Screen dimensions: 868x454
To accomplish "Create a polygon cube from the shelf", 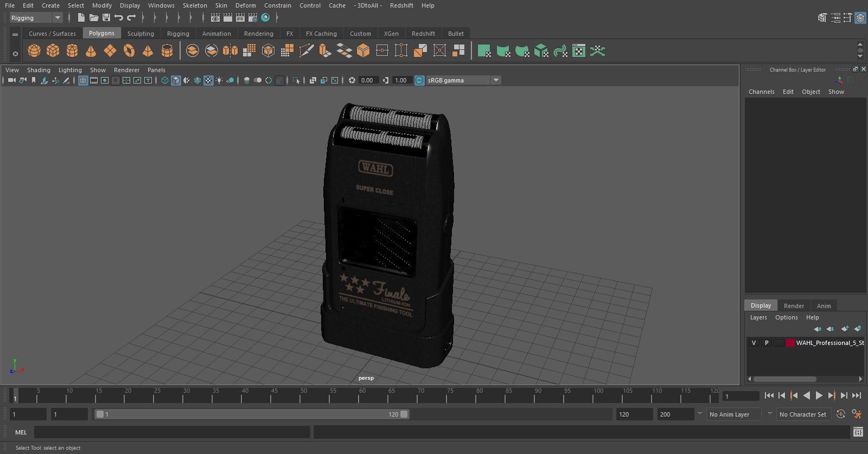I will (53, 51).
